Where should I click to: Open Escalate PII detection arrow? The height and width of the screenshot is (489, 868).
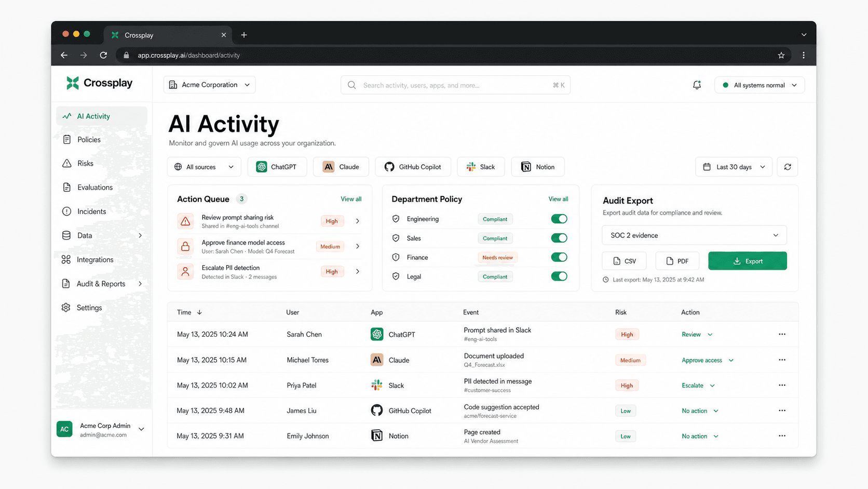tap(358, 271)
